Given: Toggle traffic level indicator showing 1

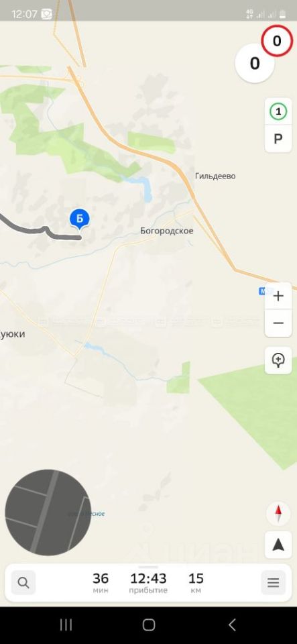Looking at the screenshot, I should 278,111.
